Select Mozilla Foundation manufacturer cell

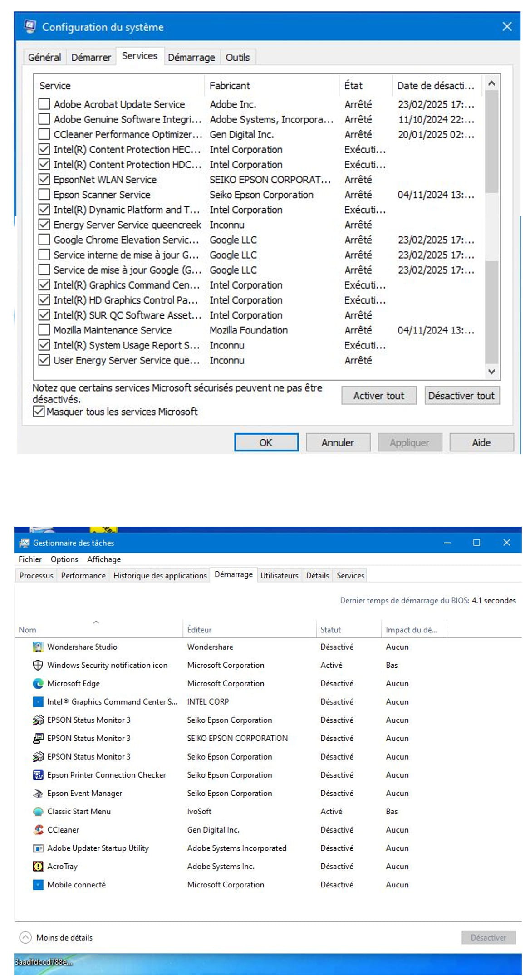(x=249, y=330)
